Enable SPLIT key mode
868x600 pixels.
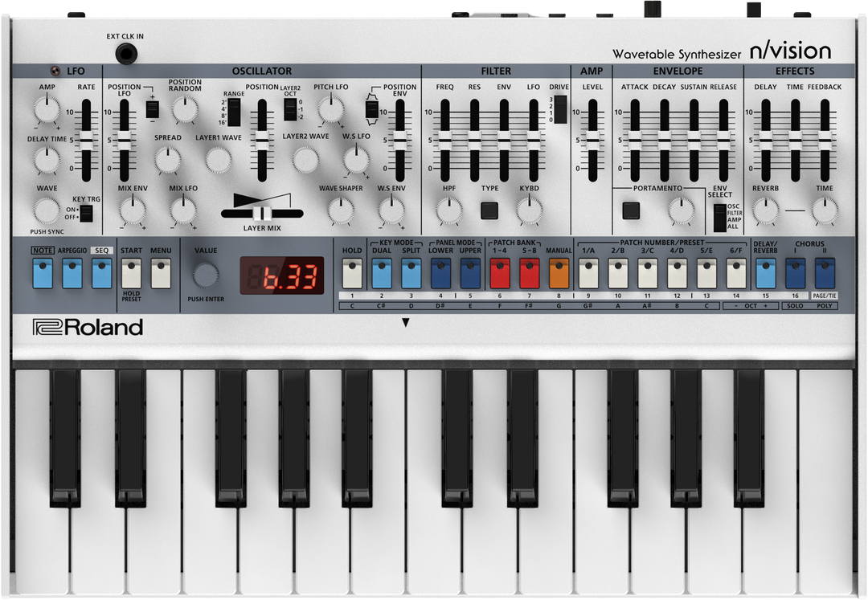click(x=411, y=274)
